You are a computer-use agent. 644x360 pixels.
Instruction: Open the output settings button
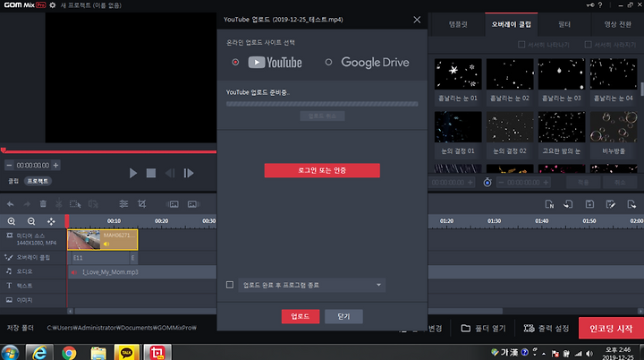[x=547, y=329]
